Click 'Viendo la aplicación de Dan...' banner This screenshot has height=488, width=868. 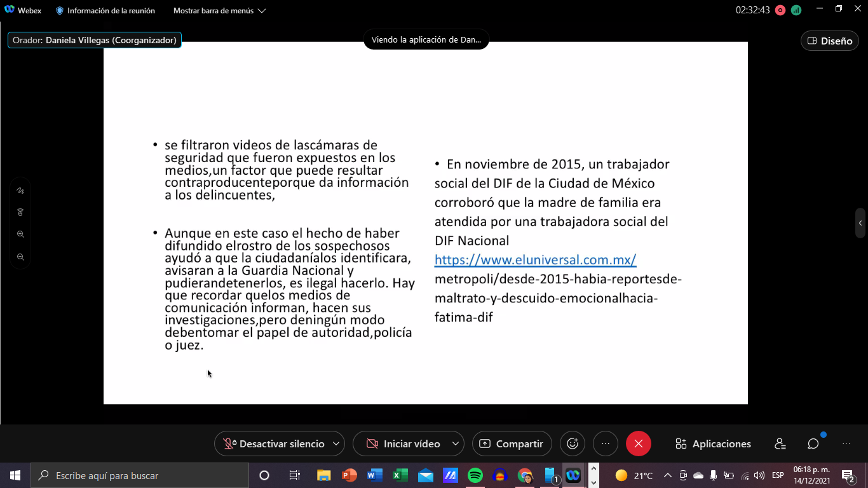426,39
